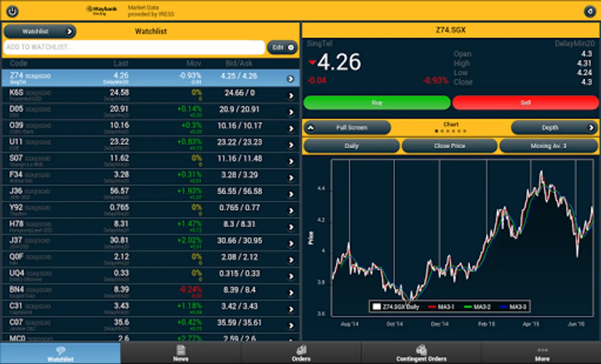This screenshot has height=364, width=601.
Task: Focus the Add To Watchlist input field
Action: click(134, 47)
